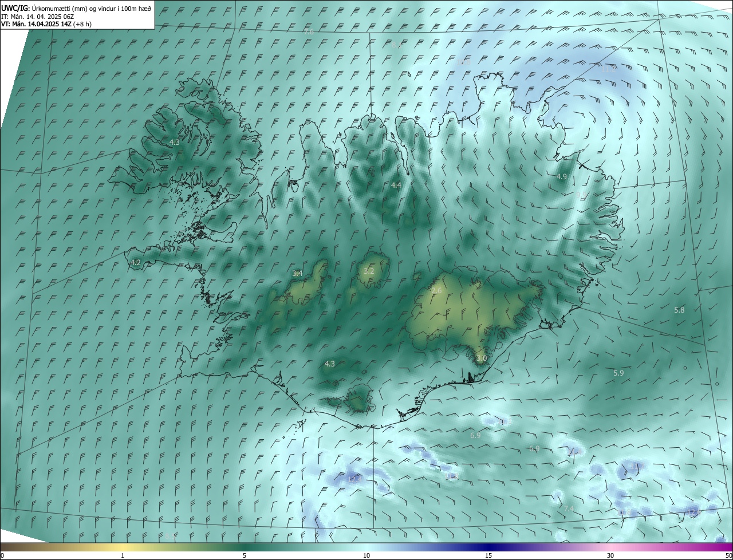
Task: Click the 7.4 value over the southern sea
Action: click(569, 508)
